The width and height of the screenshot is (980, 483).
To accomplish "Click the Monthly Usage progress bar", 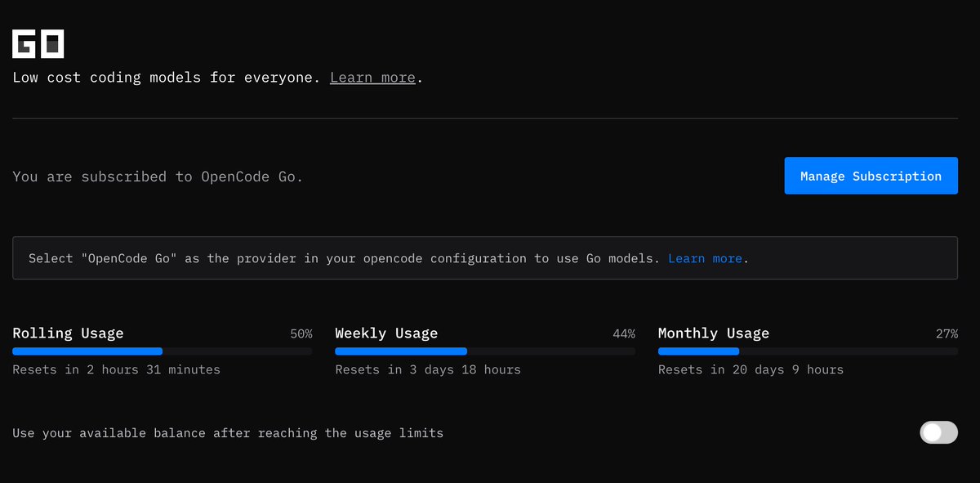I will pos(808,351).
